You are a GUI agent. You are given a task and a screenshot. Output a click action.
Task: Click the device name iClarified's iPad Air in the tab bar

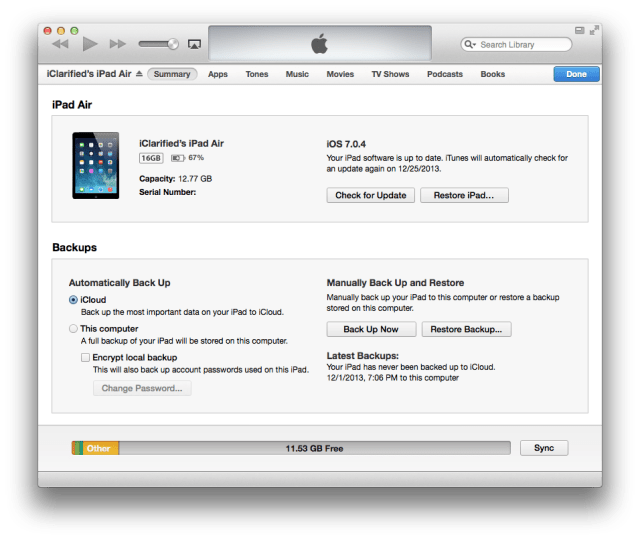[x=89, y=74]
